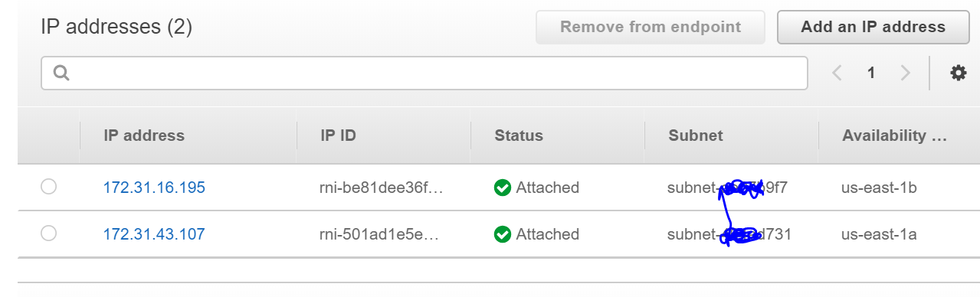Open the 172.31.43.107 IP address link
Screen dimensions: 980x297
tap(154, 234)
